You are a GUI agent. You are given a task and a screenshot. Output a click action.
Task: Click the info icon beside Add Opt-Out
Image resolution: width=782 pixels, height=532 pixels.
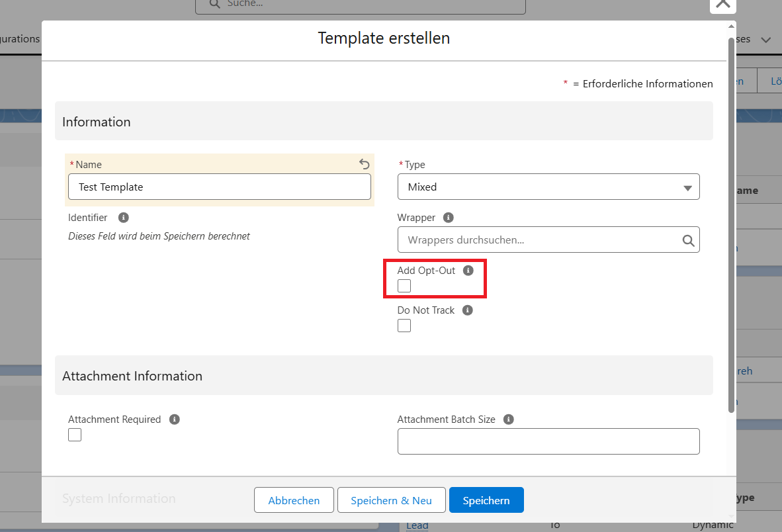(468, 271)
